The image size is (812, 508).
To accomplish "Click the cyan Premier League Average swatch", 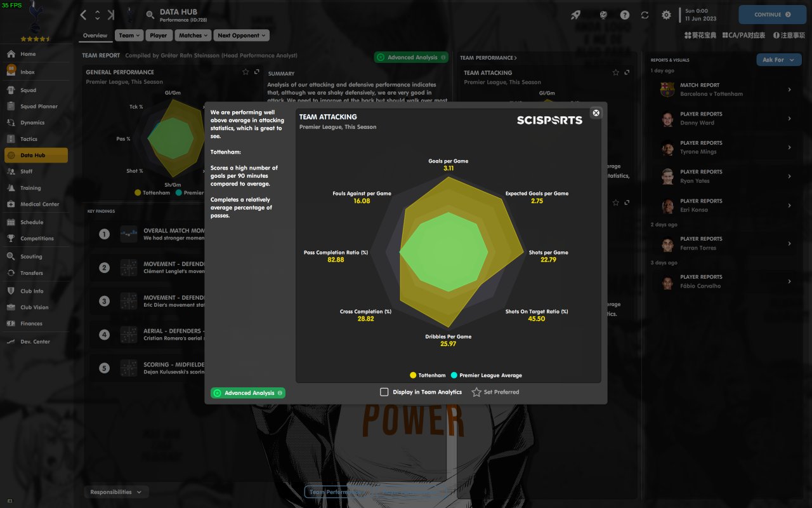I will click(454, 375).
